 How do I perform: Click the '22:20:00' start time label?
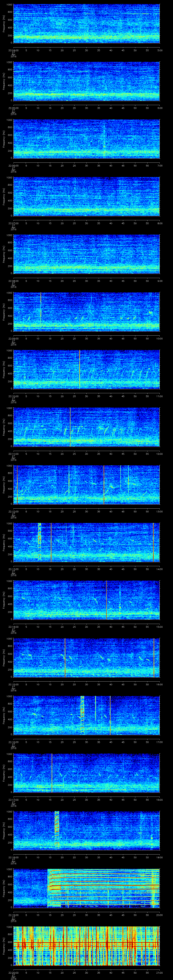13,972
